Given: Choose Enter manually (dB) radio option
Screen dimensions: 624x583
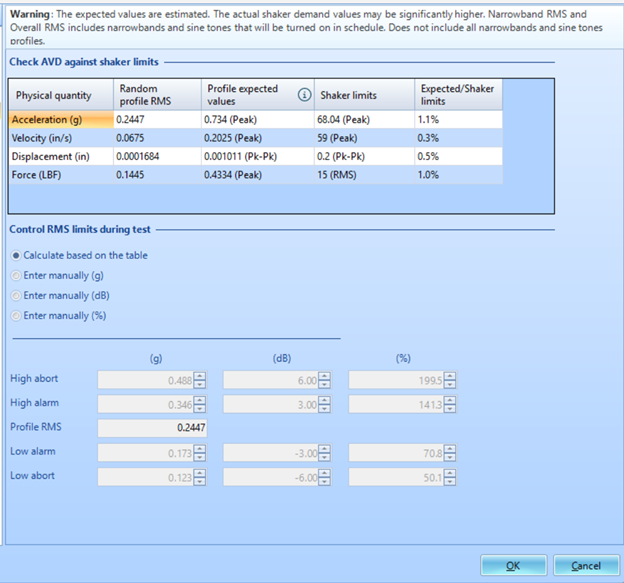Looking at the screenshot, I should (x=16, y=295).
